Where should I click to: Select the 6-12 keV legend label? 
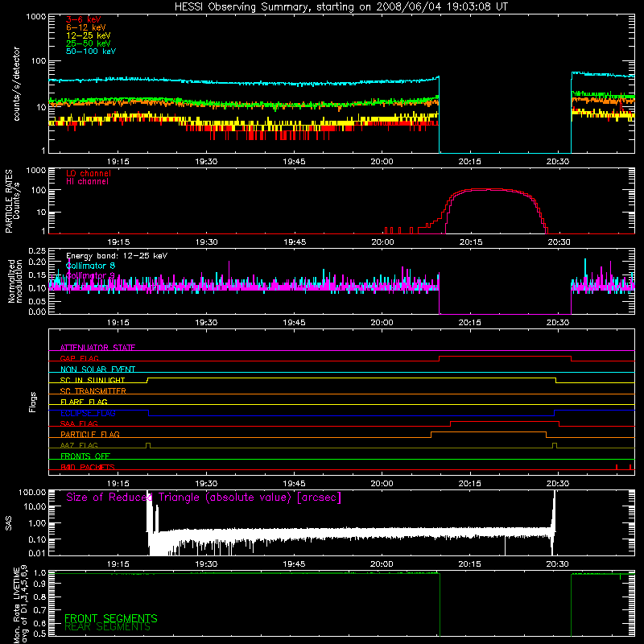coord(86,27)
